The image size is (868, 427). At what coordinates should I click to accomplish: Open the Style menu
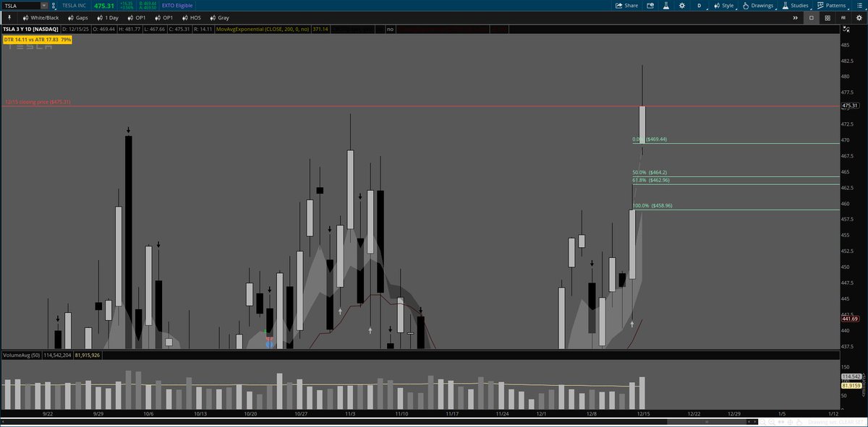click(x=723, y=5)
